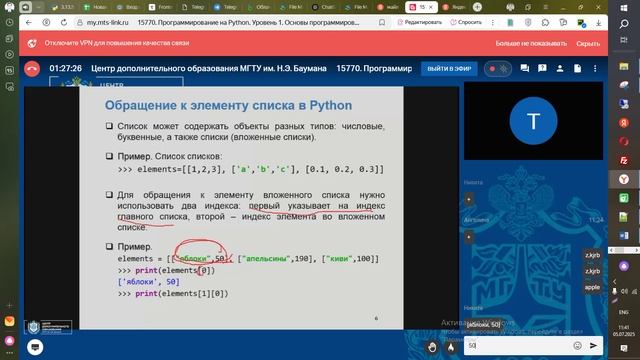Hang up with the red phone button
The image size is (640, 360).
(x=32, y=69)
